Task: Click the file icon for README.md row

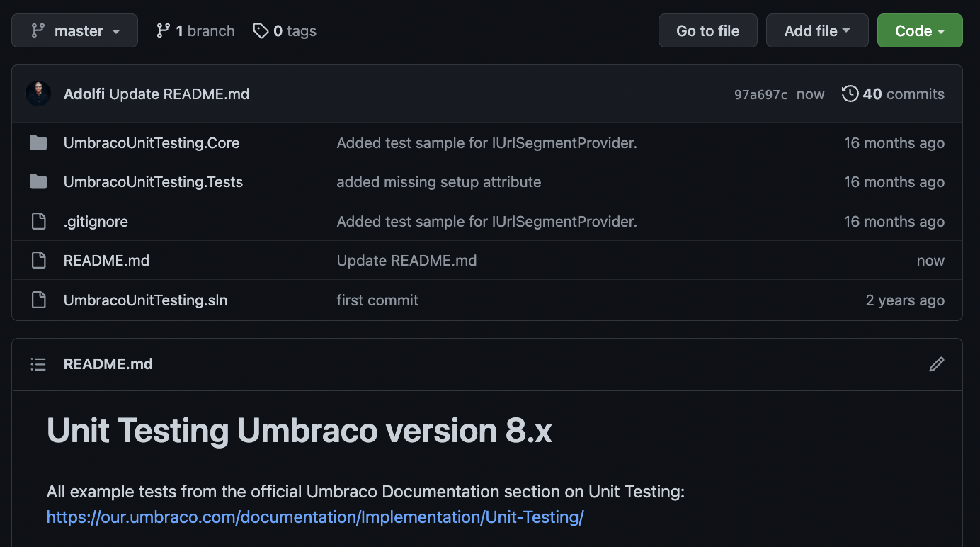Action: pos(38,261)
